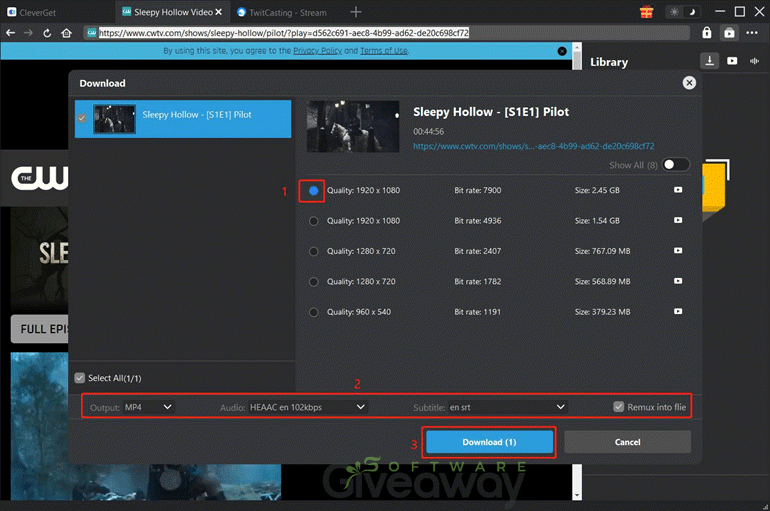Open the cwtv.com video link in dialog
Image resolution: width=770 pixels, height=511 pixels.
533,146
